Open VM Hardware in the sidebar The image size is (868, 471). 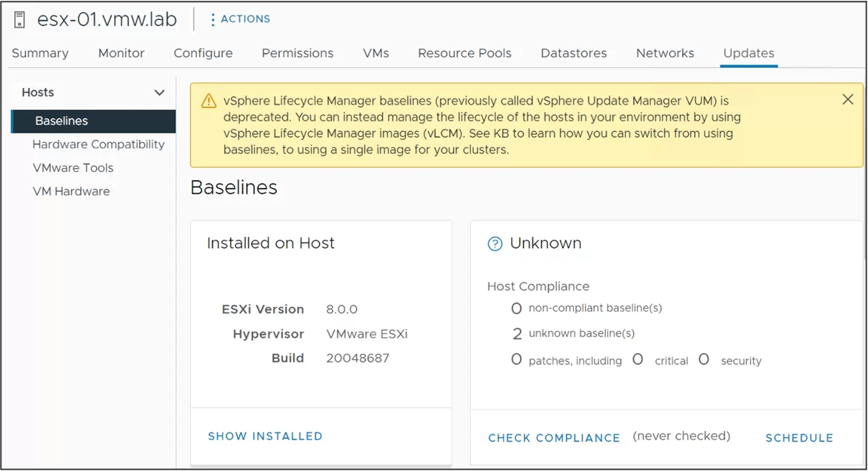(x=71, y=192)
